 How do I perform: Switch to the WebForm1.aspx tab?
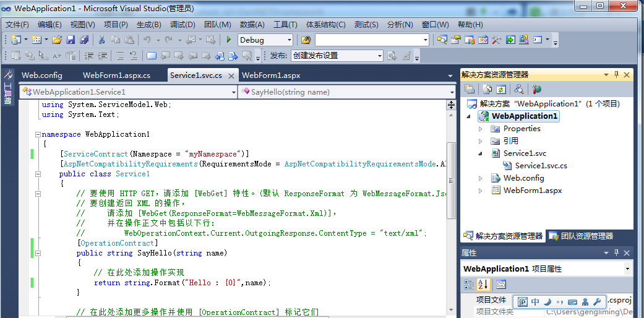click(x=271, y=75)
